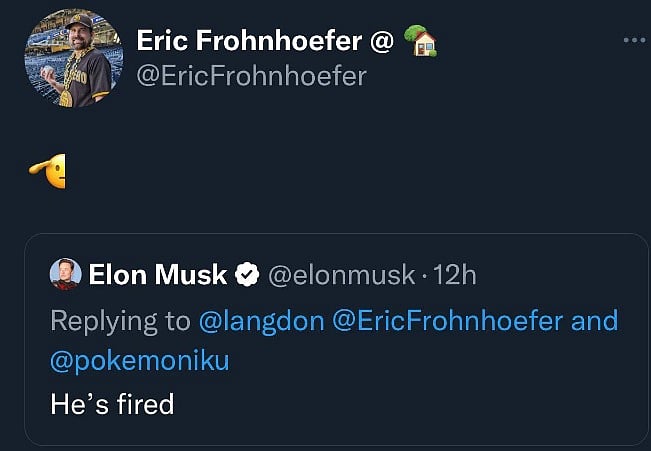Click Elon Musk's small avatar
Image resolution: width=651 pixels, height=451 pixels.
coord(65,273)
